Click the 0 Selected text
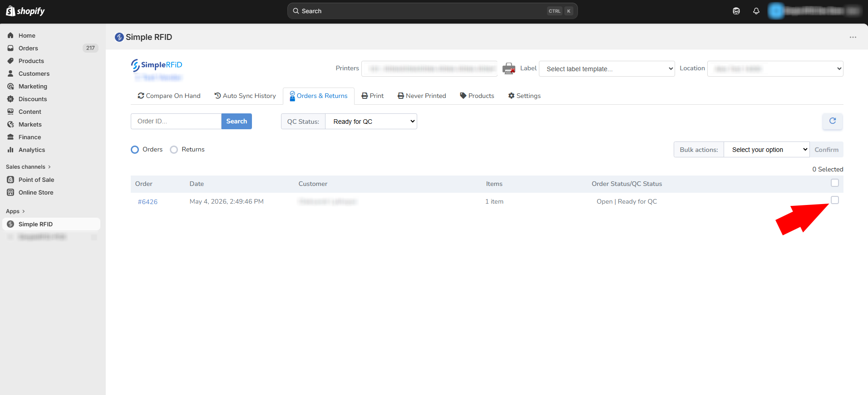This screenshot has width=868, height=395. (x=828, y=169)
